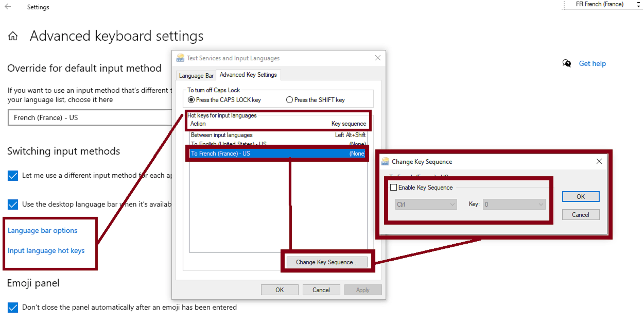Close the Text Services and Input Languages window
This screenshot has width=644, height=322.
pyautogui.click(x=378, y=58)
